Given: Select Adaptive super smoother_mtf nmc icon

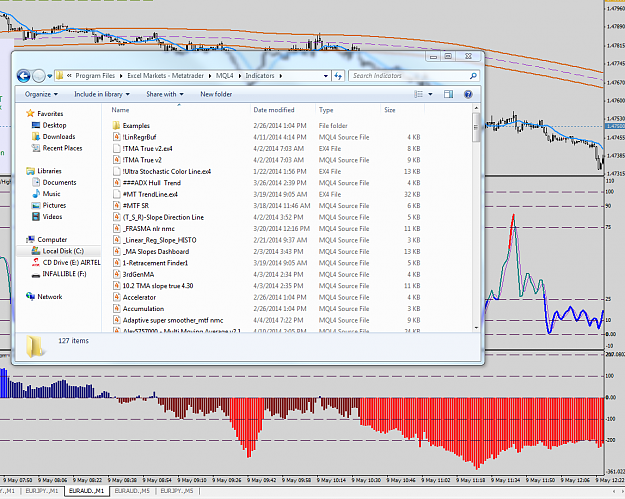Looking at the screenshot, I should point(116,320).
